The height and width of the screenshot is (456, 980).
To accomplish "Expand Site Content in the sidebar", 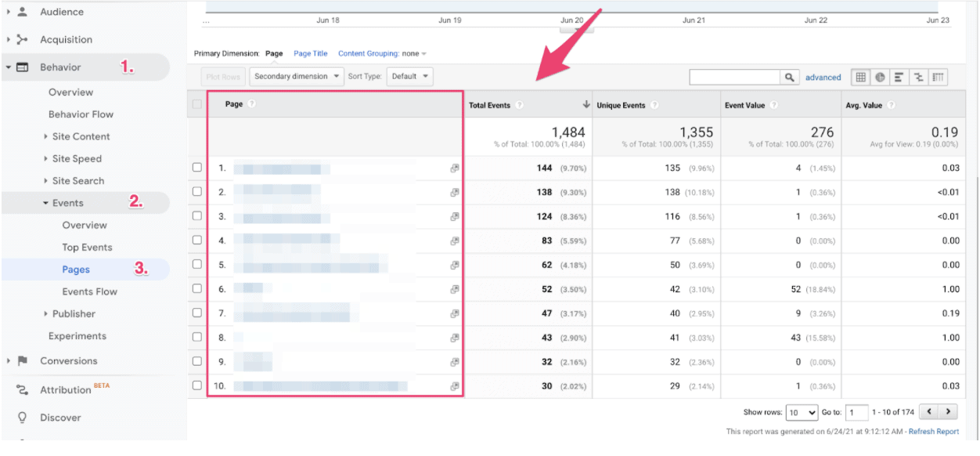I will click(81, 136).
